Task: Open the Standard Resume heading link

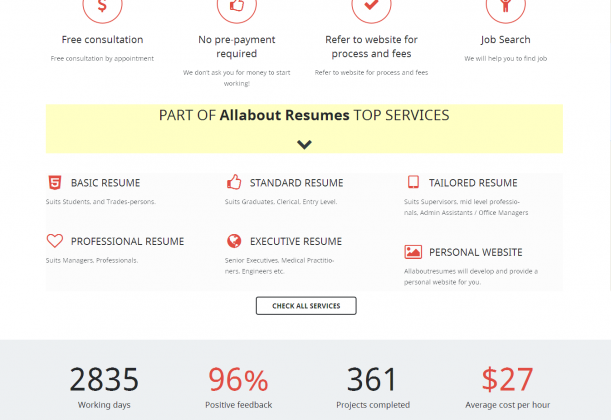Action: [296, 183]
